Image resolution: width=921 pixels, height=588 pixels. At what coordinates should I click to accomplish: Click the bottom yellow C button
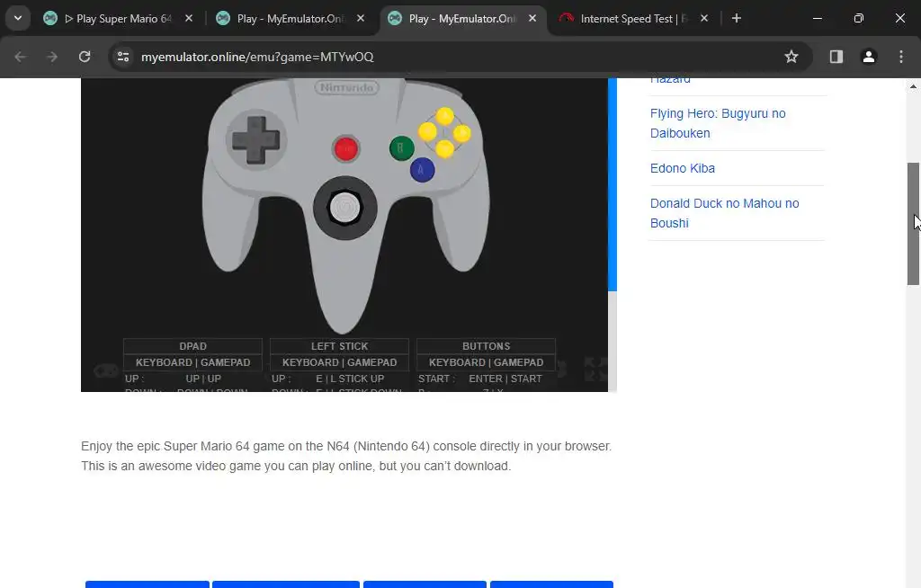click(x=444, y=148)
